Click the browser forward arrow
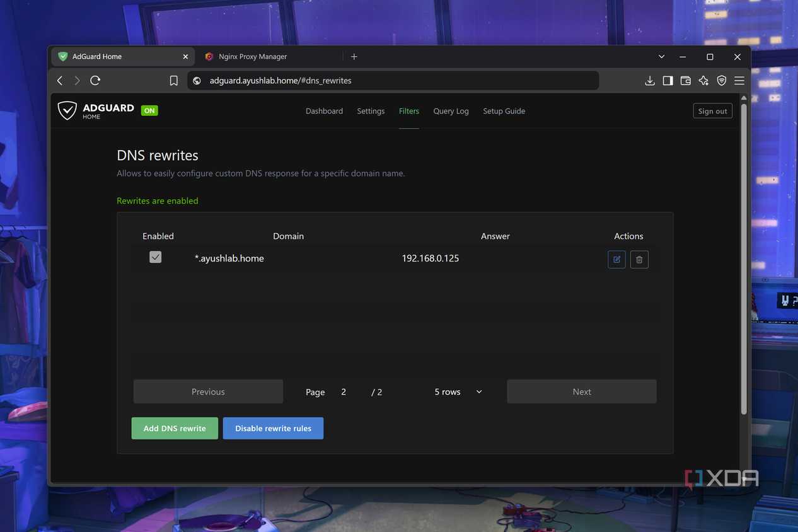 pyautogui.click(x=77, y=81)
